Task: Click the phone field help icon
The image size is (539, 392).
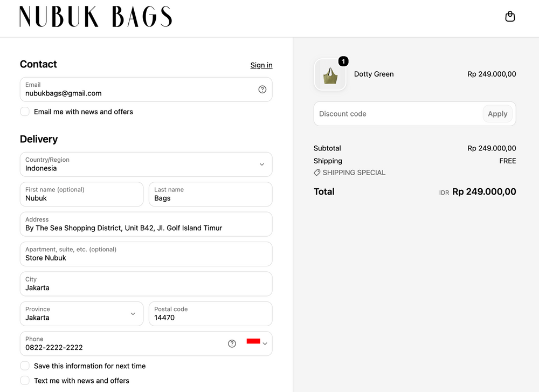Action: (232, 343)
